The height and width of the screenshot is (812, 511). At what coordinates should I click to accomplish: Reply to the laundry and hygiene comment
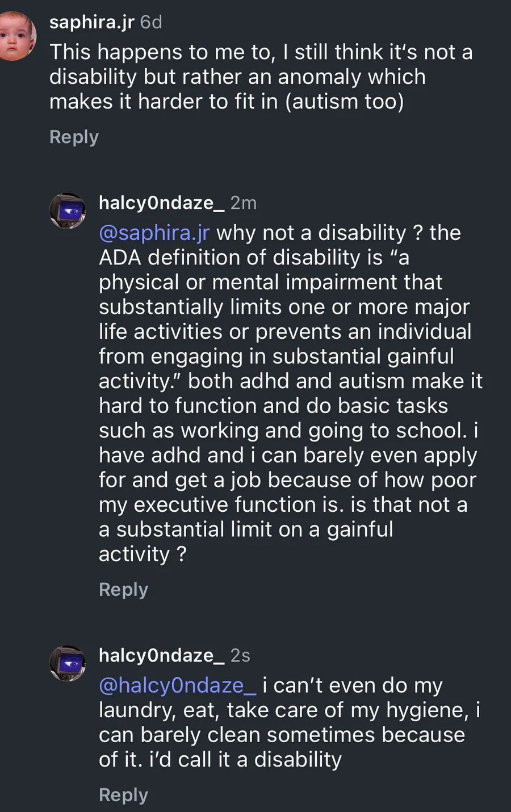[123, 795]
